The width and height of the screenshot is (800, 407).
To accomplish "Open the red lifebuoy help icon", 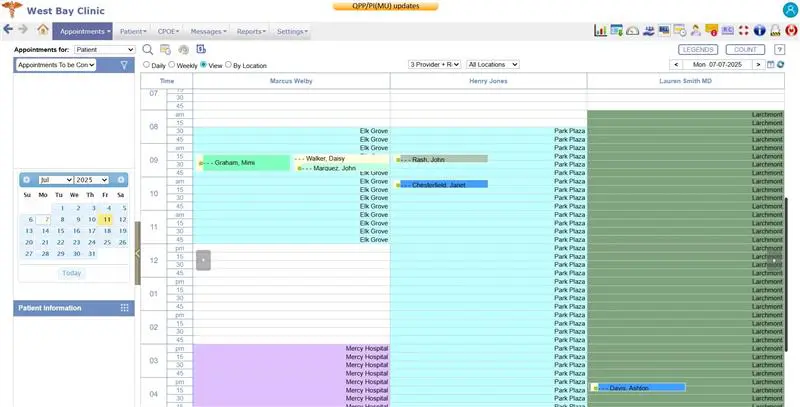I will click(x=743, y=31).
